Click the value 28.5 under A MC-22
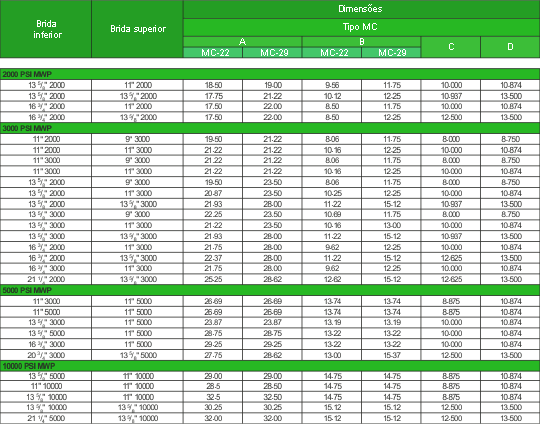 (213, 386)
